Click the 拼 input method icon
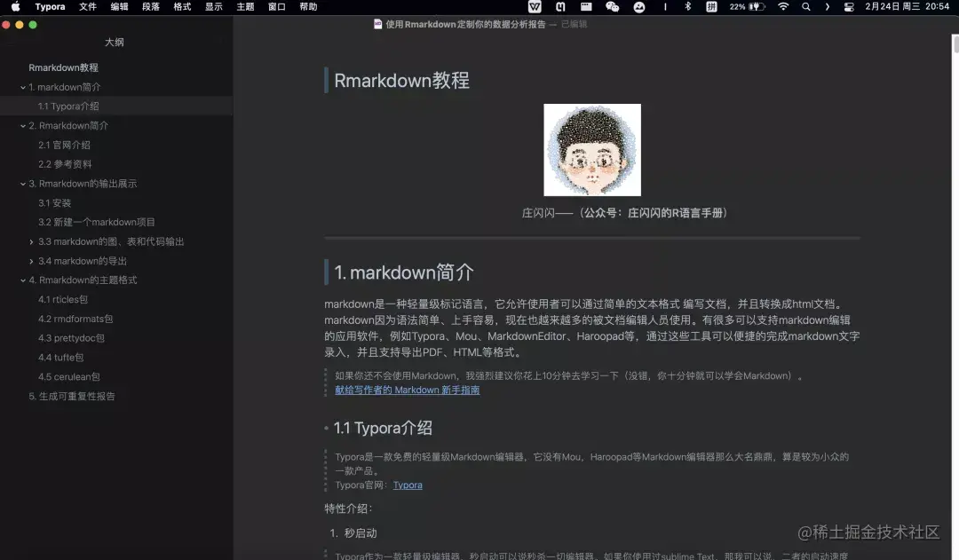Image resolution: width=959 pixels, height=560 pixels. 710,7
